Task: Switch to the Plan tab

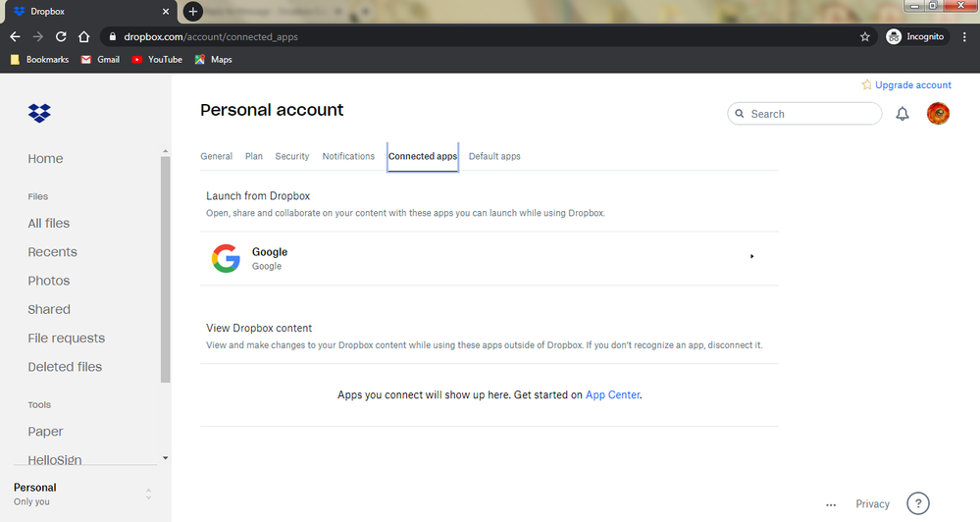Action: pos(254,156)
